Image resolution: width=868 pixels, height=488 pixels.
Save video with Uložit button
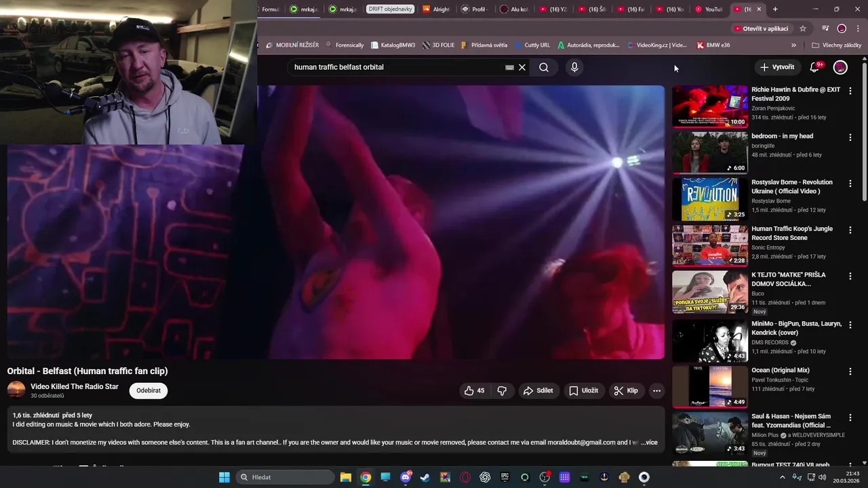[583, 390]
